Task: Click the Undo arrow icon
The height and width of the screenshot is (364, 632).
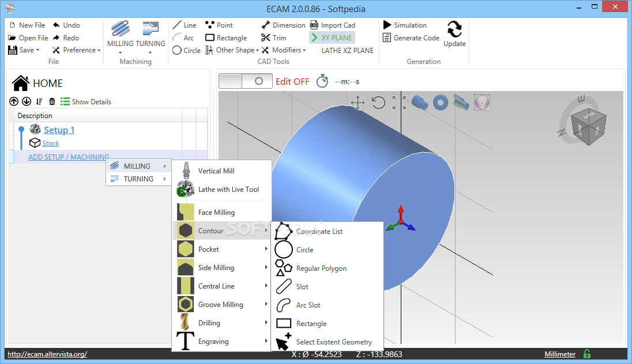Action: coord(57,25)
